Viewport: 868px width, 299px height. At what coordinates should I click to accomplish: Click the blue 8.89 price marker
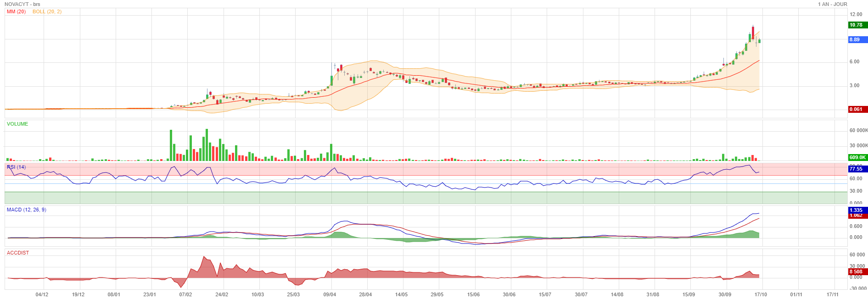[x=857, y=40]
